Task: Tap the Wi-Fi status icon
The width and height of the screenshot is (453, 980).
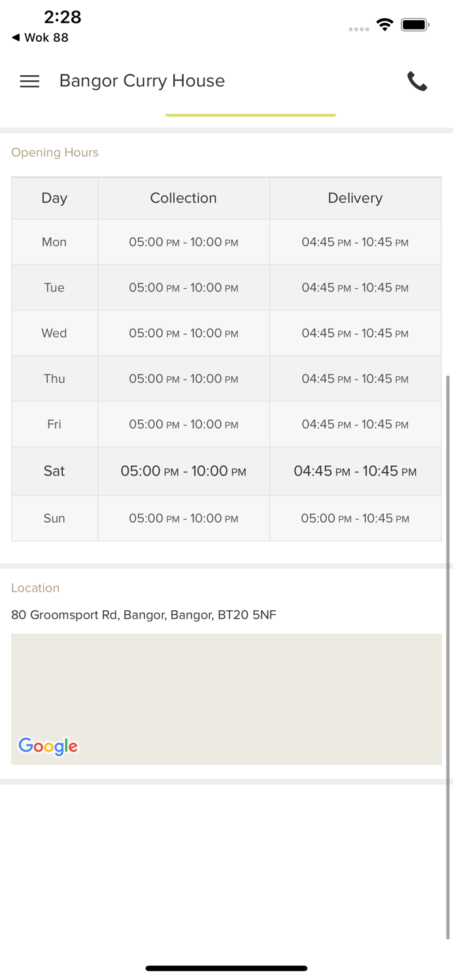Action: tap(384, 25)
